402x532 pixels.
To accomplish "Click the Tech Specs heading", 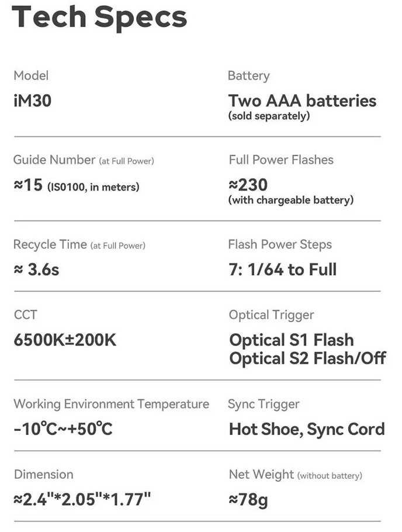I will pyautogui.click(x=99, y=17).
